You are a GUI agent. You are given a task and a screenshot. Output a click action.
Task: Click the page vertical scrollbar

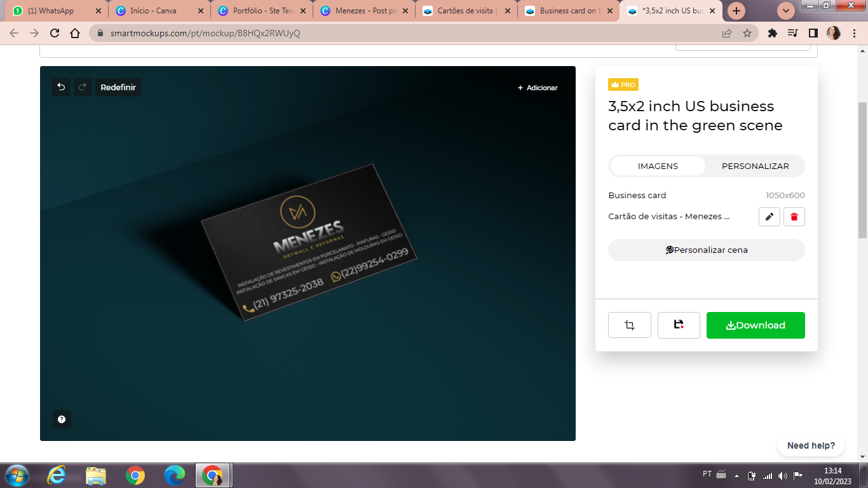tap(863, 170)
